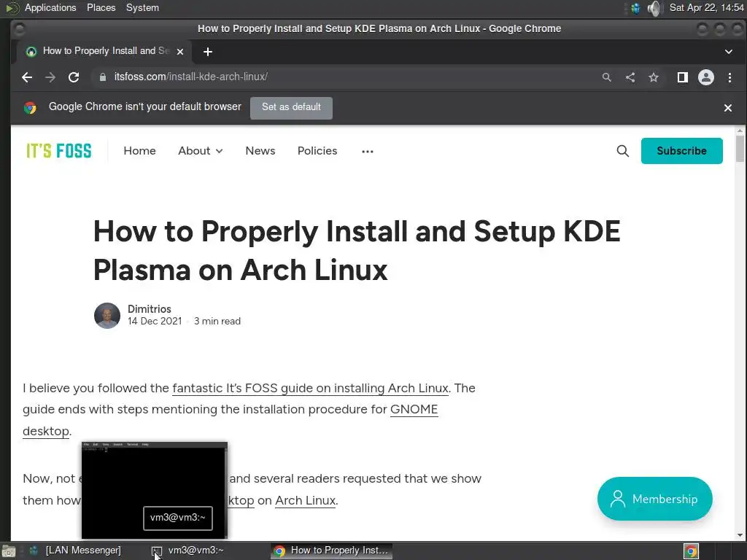The width and height of the screenshot is (747, 560).
Task: Click the forward navigation arrow
Action: click(50, 77)
